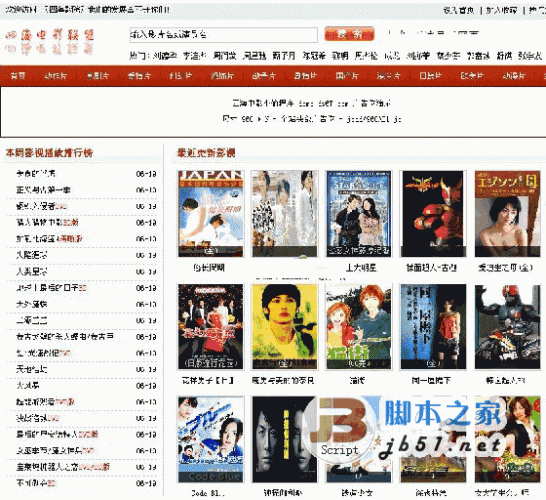
Task: Open the poster with two orange-haired cartoon characters
Action: coord(359,326)
